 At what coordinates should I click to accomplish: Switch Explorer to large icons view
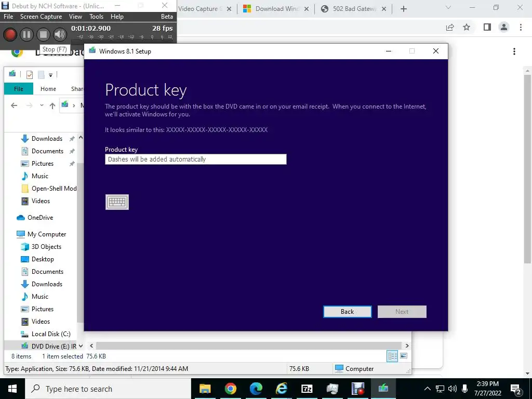403,356
